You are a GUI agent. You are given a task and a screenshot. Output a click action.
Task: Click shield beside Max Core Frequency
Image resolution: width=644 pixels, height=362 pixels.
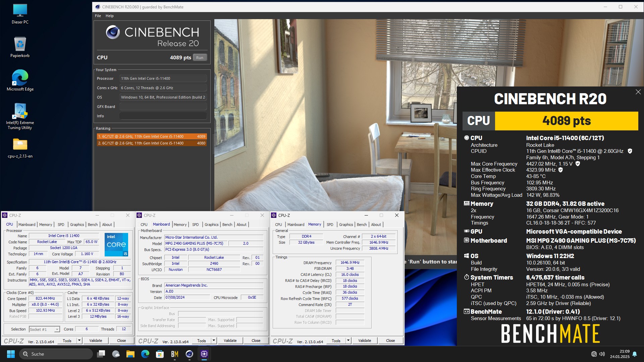click(x=578, y=164)
